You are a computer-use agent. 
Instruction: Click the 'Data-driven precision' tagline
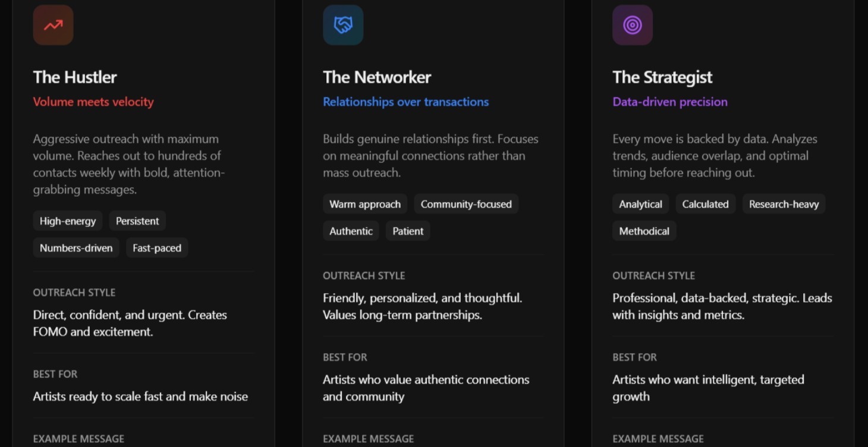[670, 102]
